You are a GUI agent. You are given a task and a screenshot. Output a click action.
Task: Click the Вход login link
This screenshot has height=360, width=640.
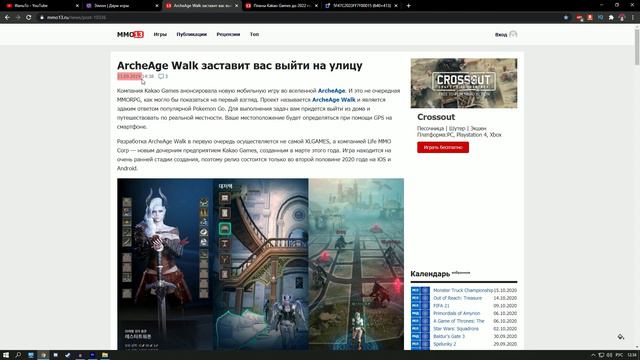[x=501, y=35]
